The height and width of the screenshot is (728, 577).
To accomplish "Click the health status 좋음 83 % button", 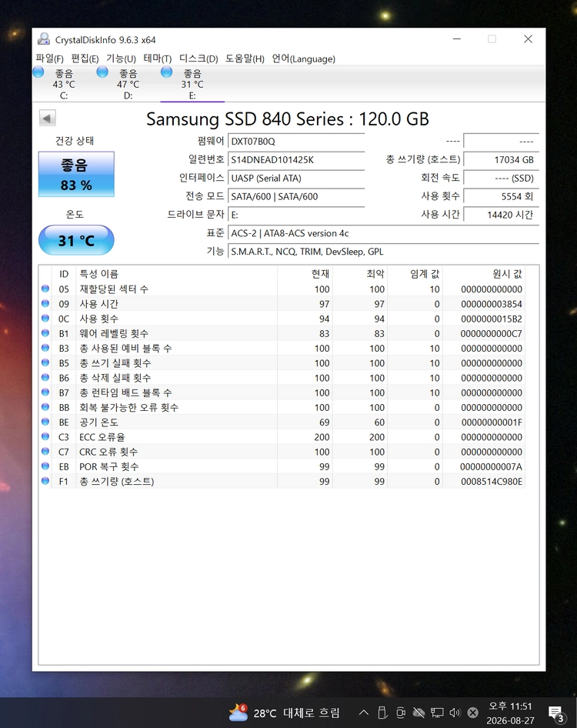I will pos(76,174).
